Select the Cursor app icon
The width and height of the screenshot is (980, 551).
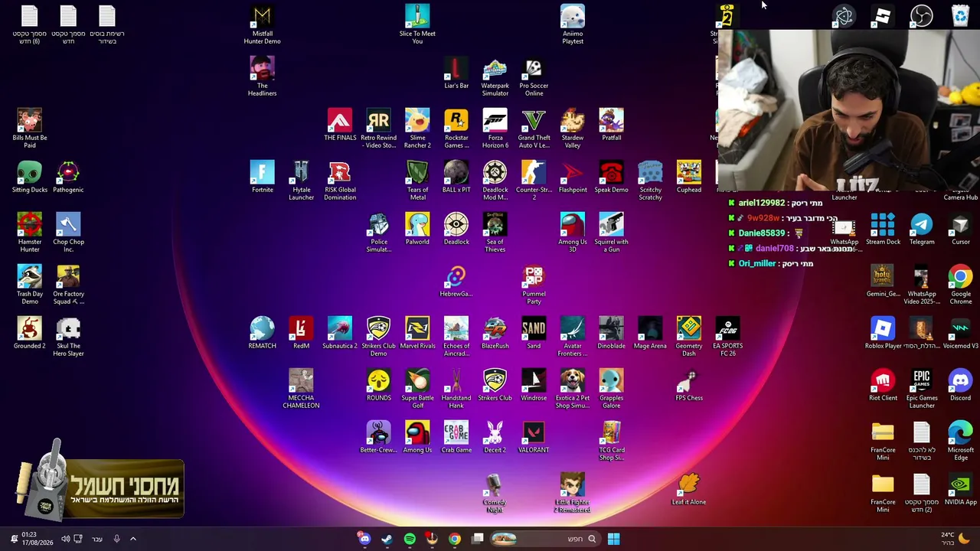(x=960, y=230)
